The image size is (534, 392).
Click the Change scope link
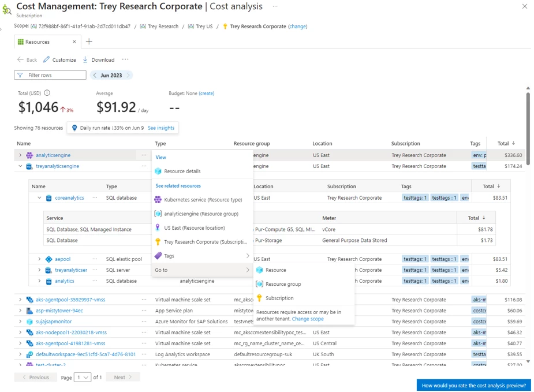(308, 319)
